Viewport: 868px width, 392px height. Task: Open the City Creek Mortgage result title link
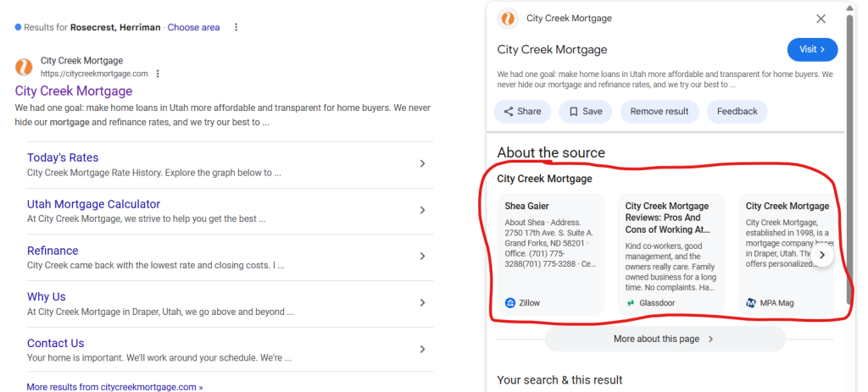click(x=74, y=91)
